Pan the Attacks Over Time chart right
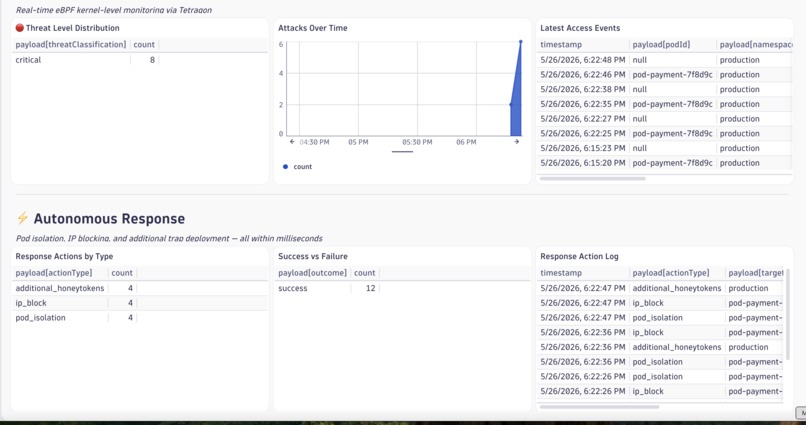 coord(517,142)
